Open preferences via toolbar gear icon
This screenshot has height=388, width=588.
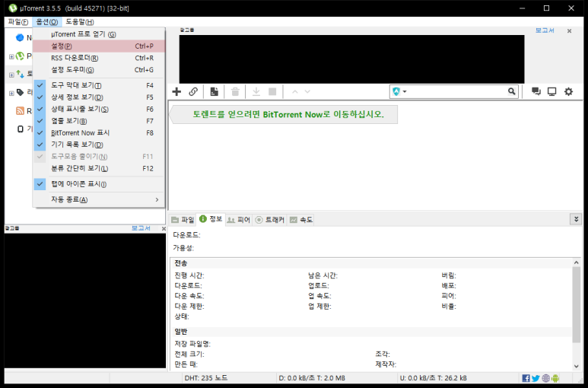(568, 91)
